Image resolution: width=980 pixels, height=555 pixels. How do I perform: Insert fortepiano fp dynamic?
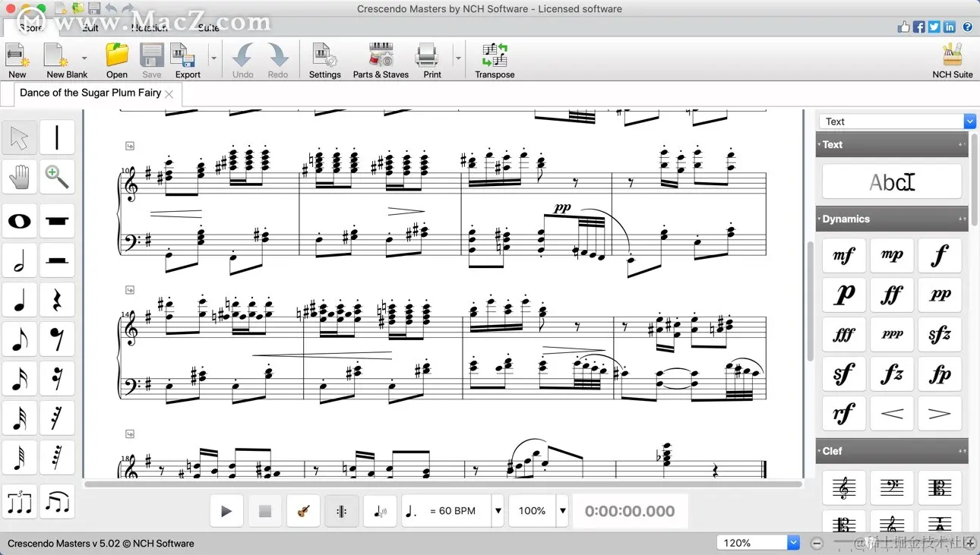pos(940,374)
